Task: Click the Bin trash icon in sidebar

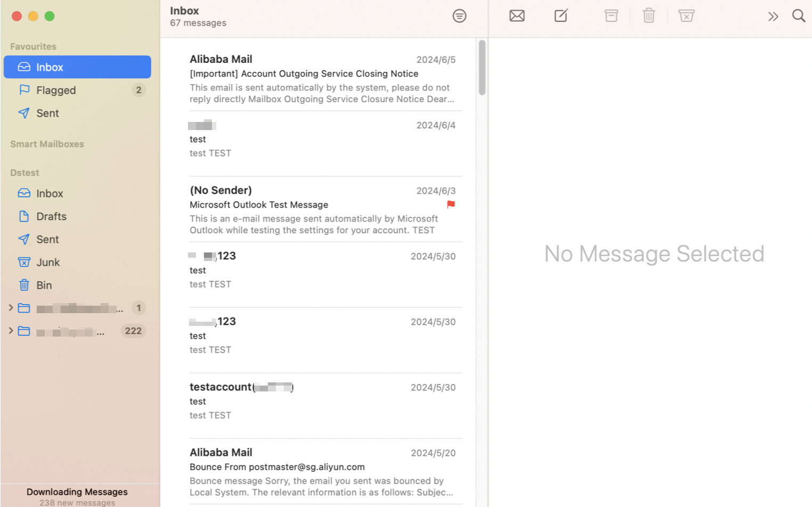Action: point(24,285)
